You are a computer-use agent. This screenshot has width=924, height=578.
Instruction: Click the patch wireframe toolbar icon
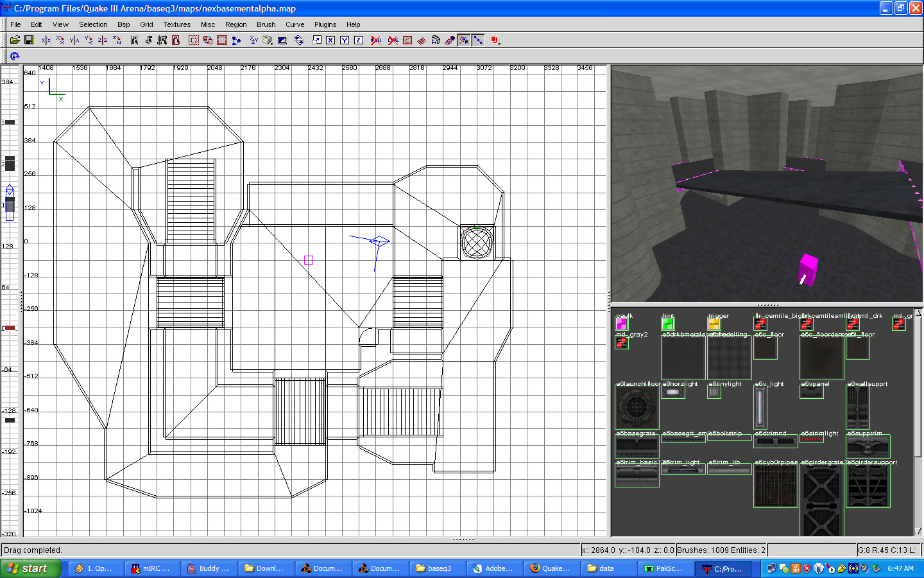point(422,40)
